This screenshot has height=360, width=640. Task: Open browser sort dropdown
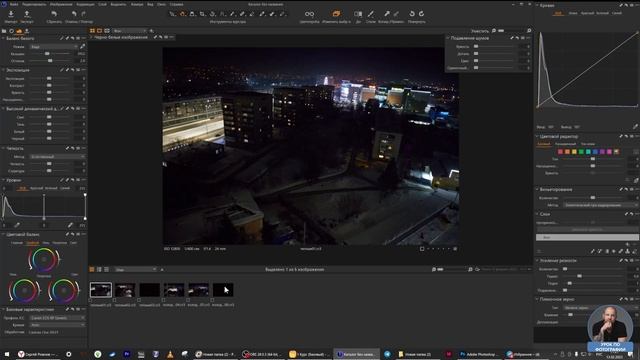click(x=135, y=269)
